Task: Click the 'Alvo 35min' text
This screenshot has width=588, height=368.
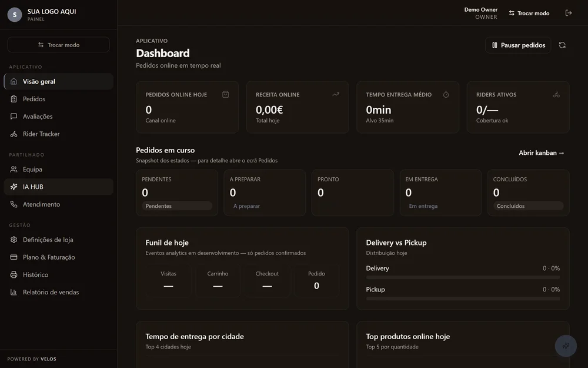Action: coord(379,121)
